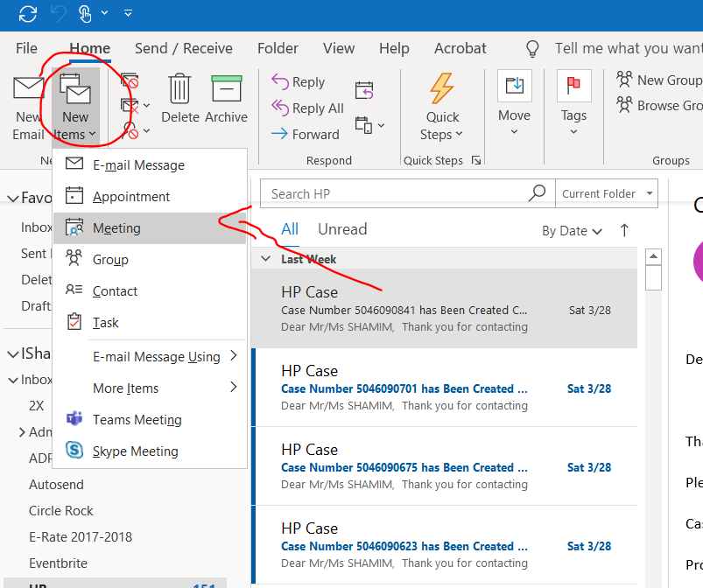The height and width of the screenshot is (588, 703).
Task: Expand More Items submenu
Action: (150, 388)
